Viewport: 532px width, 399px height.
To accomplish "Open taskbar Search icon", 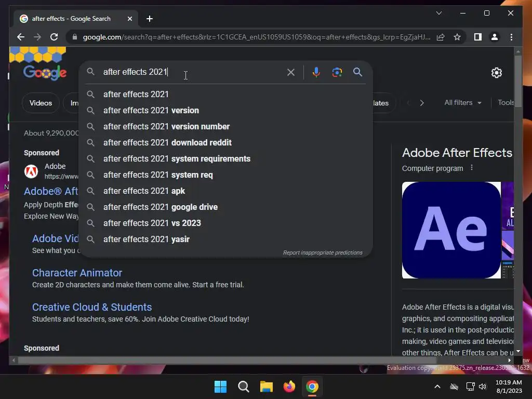I will [x=244, y=387].
